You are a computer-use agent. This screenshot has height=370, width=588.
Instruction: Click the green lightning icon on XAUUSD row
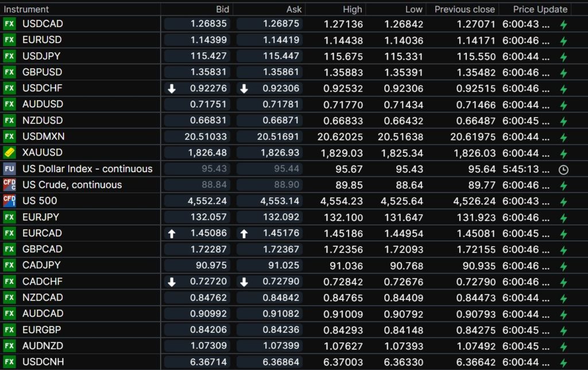click(563, 153)
